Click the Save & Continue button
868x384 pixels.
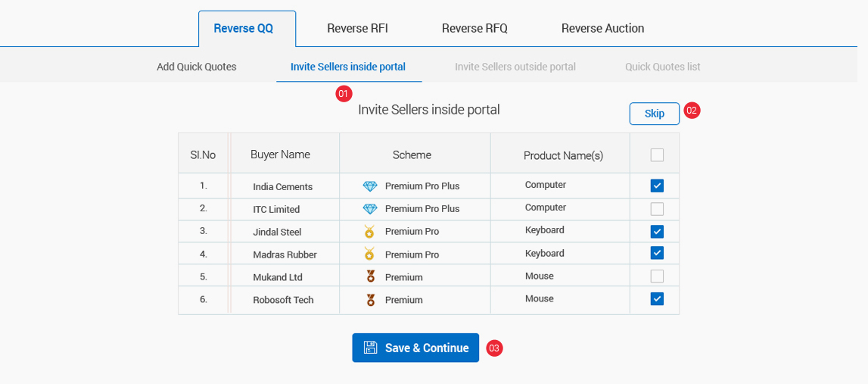tap(415, 348)
